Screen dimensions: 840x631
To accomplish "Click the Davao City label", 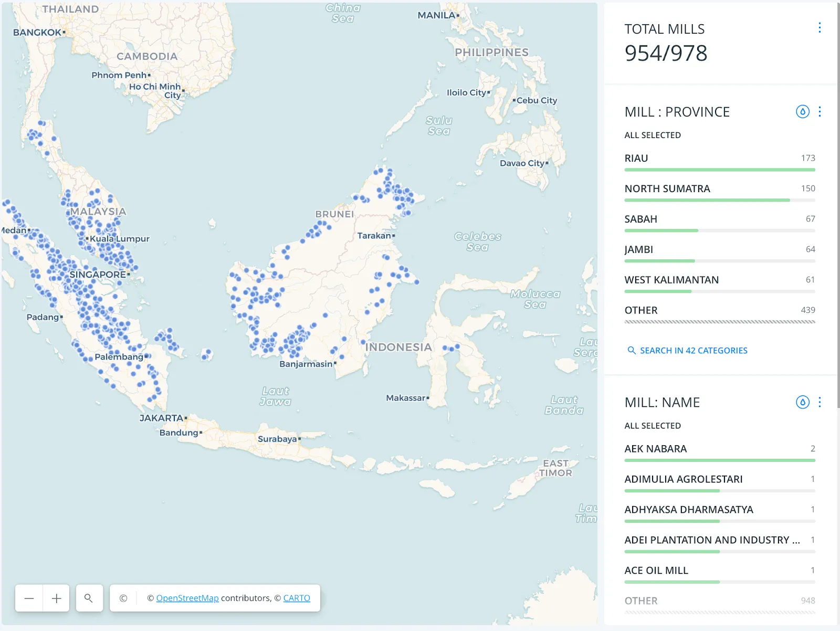I will tap(522, 163).
